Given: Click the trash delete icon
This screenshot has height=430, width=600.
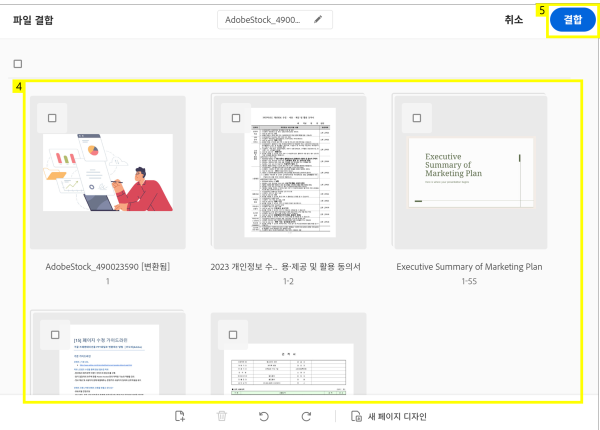Looking at the screenshot, I should 222,416.
